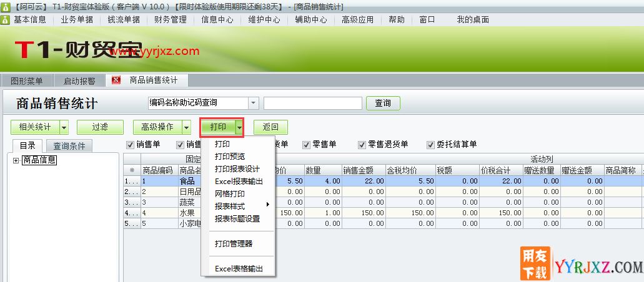Click the 4.00 quantity cell
This screenshot has height=282, width=644.
coord(323,181)
